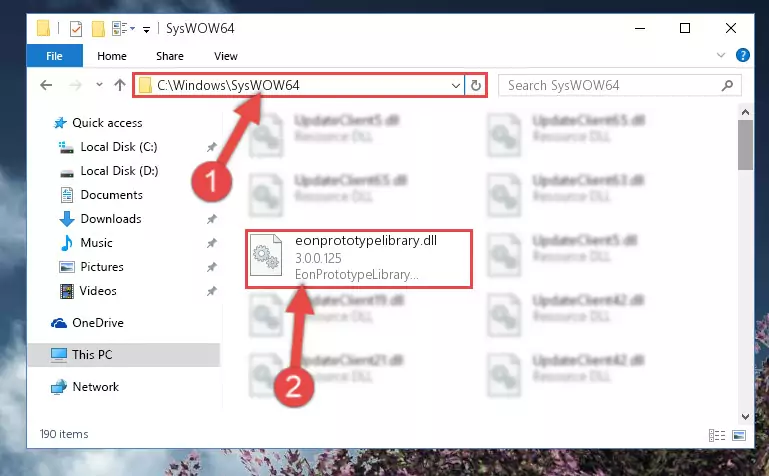Image resolution: width=769 pixels, height=476 pixels.
Task: Click the pin icon beside Videos
Action: (211, 291)
